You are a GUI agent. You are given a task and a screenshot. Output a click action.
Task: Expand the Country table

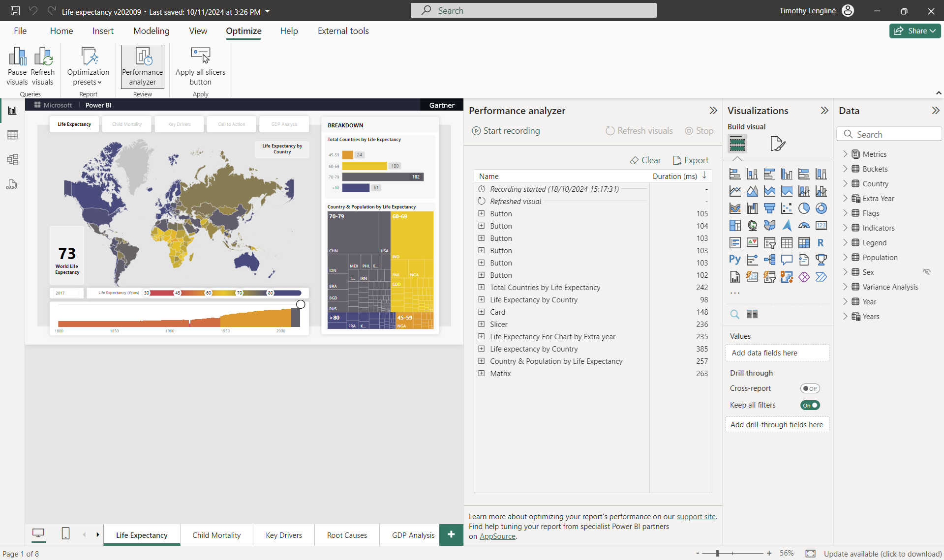[x=845, y=183]
